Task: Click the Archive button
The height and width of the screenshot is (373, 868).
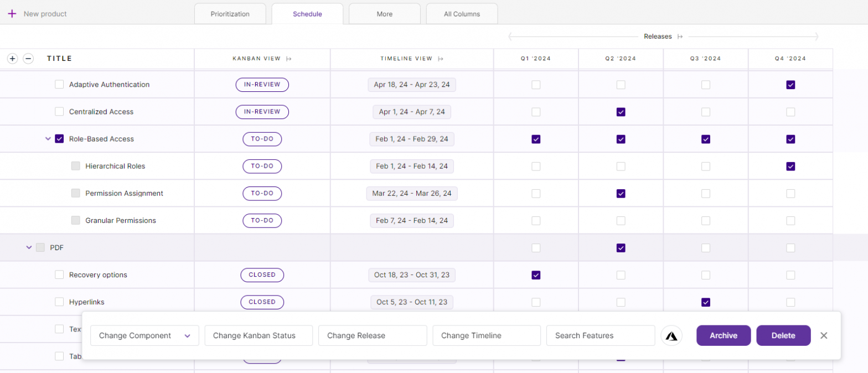Action: pyautogui.click(x=723, y=335)
